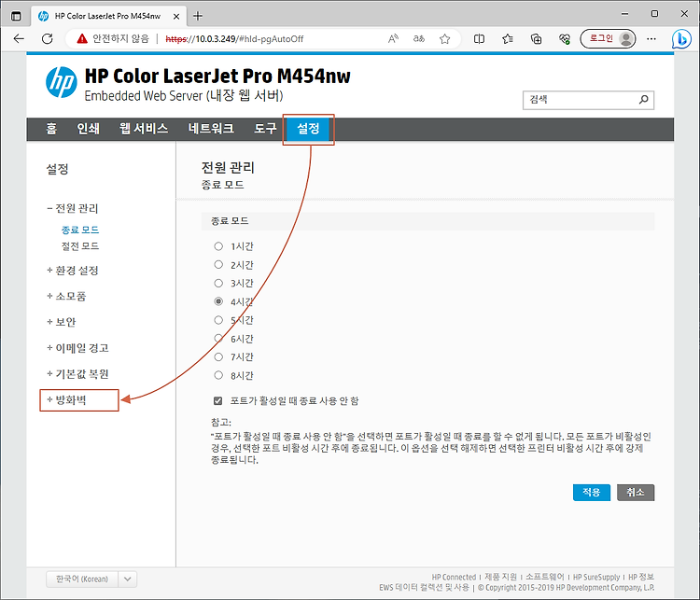Open the 종료 모드 sidebar item
Image resolution: width=700 pixels, height=600 pixels.
(x=80, y=230)
